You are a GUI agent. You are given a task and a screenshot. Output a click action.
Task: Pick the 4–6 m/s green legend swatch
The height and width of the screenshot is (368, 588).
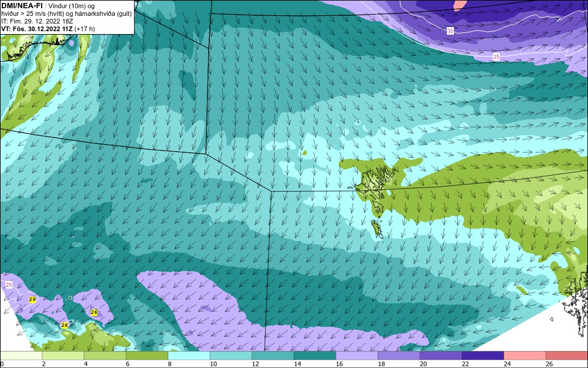coord(105,356)
